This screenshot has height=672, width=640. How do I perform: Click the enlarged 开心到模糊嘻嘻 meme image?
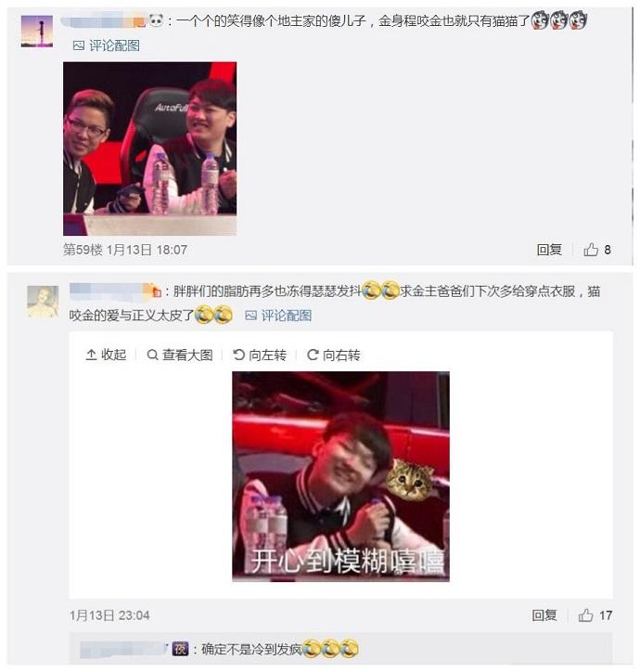pyautogui.click(x=340, y=476)
